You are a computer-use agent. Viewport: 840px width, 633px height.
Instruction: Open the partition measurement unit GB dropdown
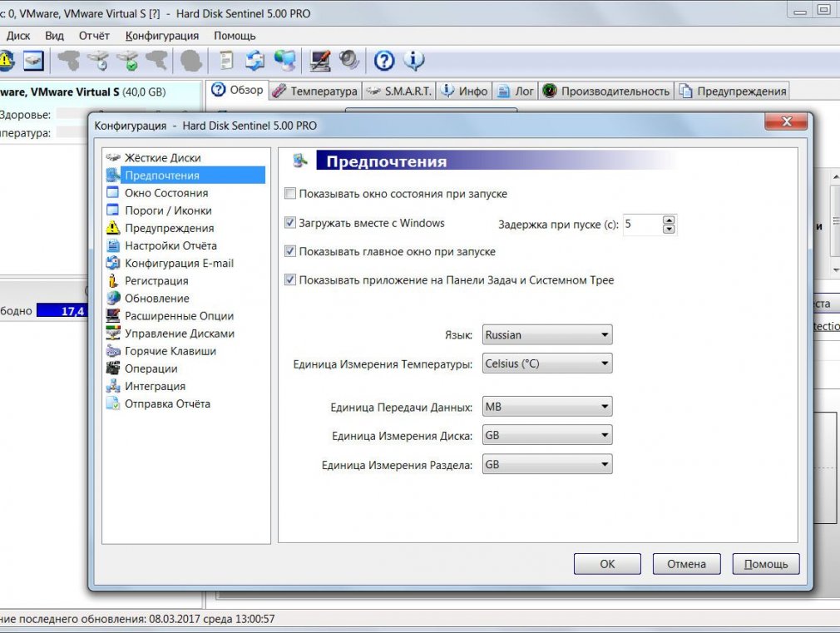coord(547,465)
